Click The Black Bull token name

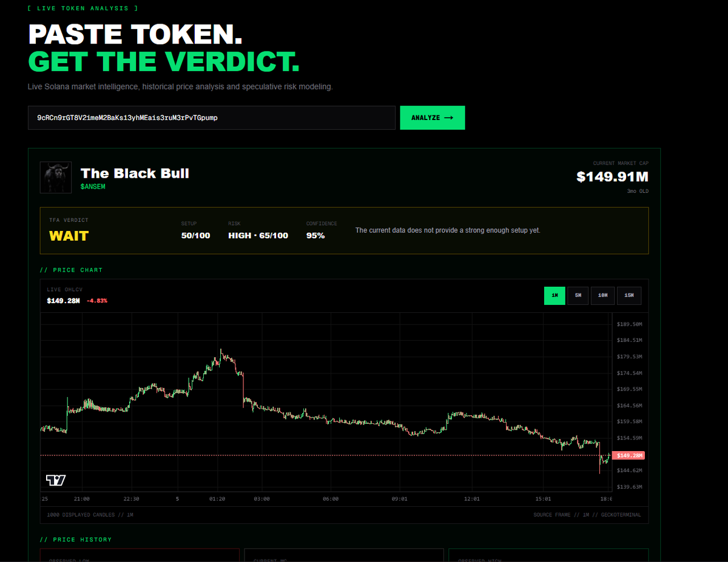[135, 173]
